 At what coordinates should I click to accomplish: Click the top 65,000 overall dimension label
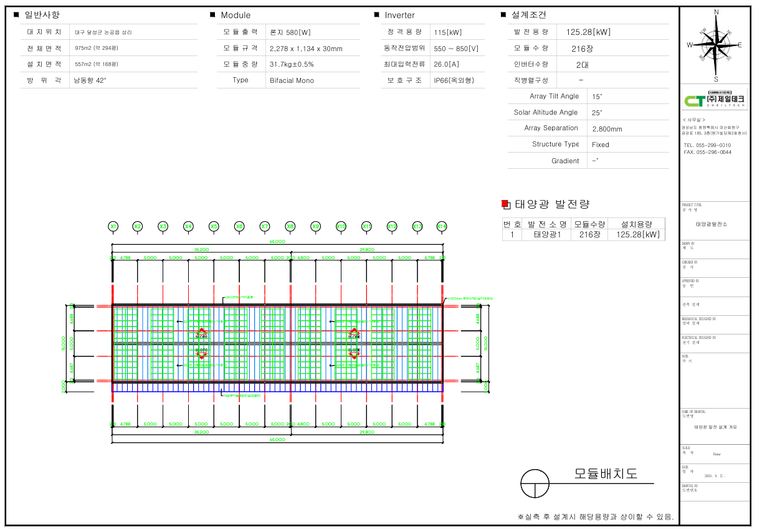point(277,241)
